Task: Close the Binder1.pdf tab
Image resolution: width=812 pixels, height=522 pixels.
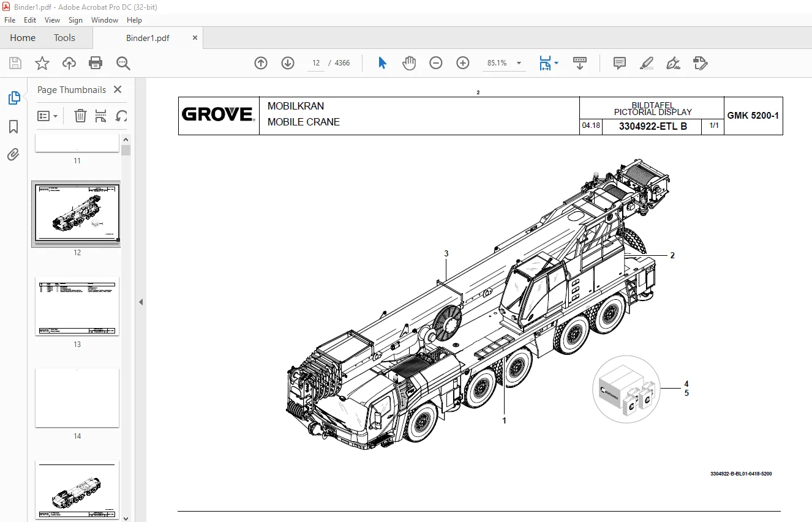Action: 195,38
